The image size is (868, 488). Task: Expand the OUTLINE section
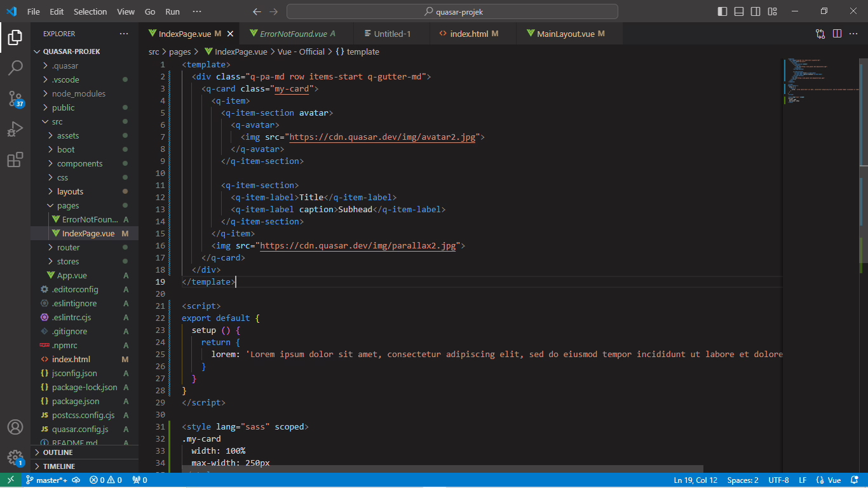point(85,452)
